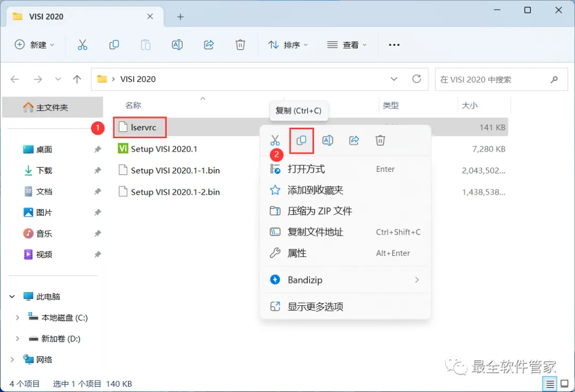Screen dimensions: 575x392
Task: Select the Setup VISI 2020.1 file
Action: (x=164, y=149)
